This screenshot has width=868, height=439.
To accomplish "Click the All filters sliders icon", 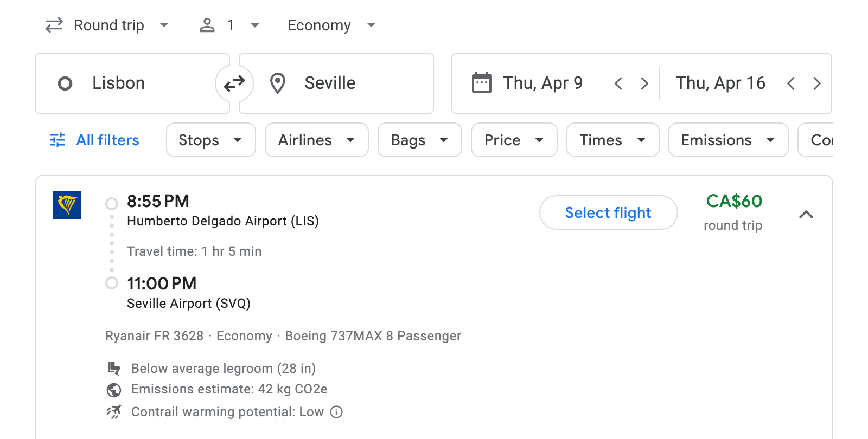I will pyautogui.click(x=56, y=140).
